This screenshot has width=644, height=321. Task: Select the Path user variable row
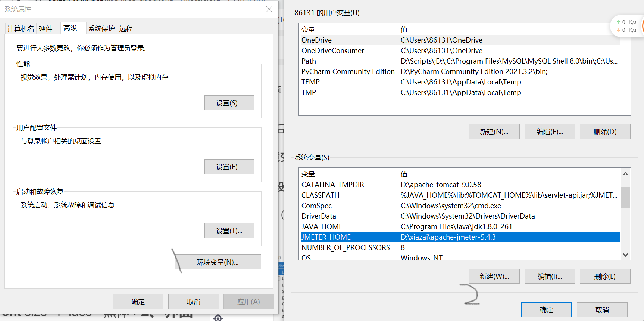(x=460, y=61)
